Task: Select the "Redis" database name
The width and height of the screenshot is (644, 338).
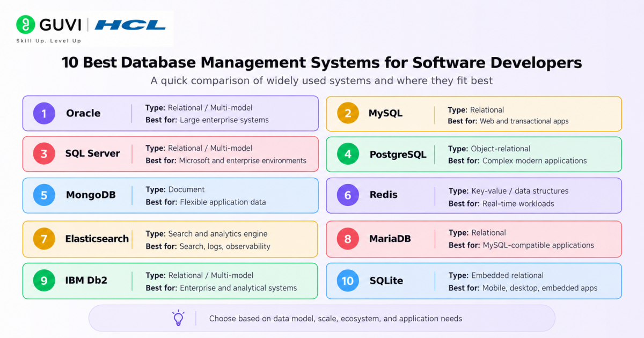Action: (x=384, y=195)
